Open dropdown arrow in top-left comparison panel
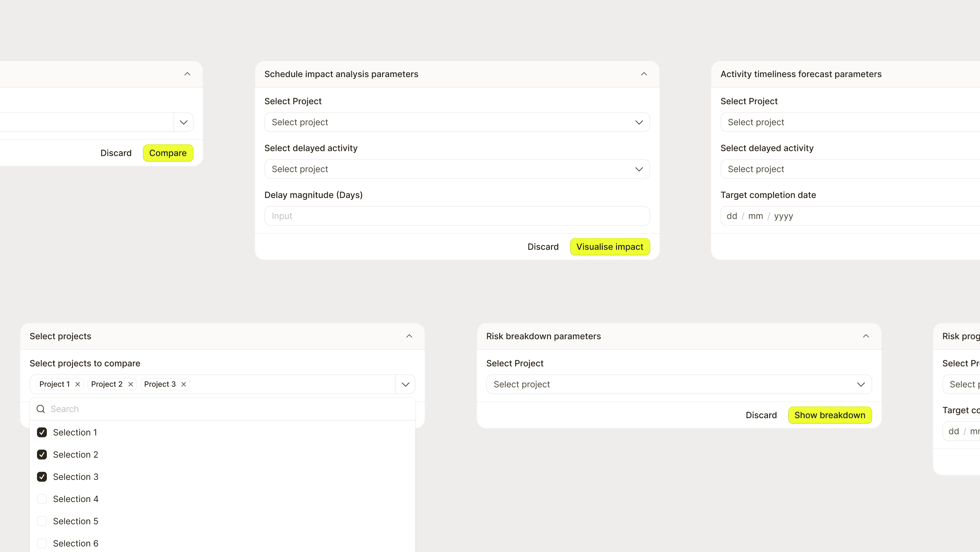980x552 pixels. [183, 122]
